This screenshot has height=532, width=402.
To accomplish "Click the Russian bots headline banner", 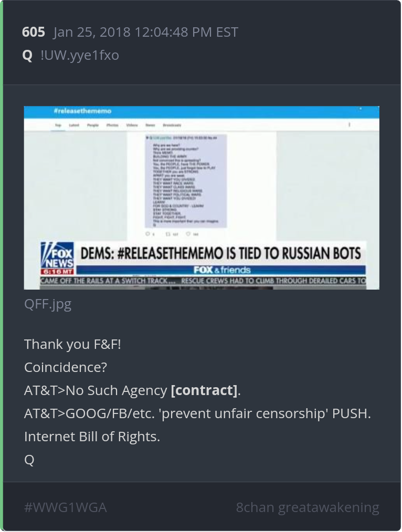I will [x=221, y=253].
